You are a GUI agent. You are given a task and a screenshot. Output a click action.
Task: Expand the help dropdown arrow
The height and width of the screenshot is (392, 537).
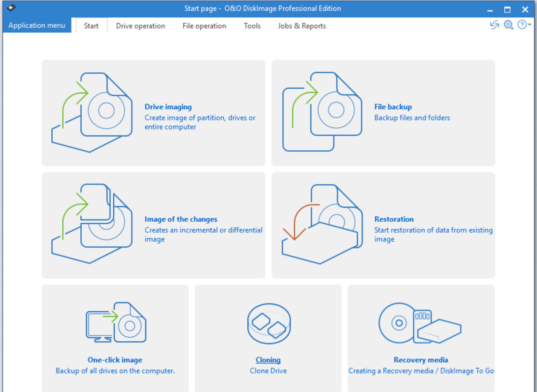tap(529, 25)
